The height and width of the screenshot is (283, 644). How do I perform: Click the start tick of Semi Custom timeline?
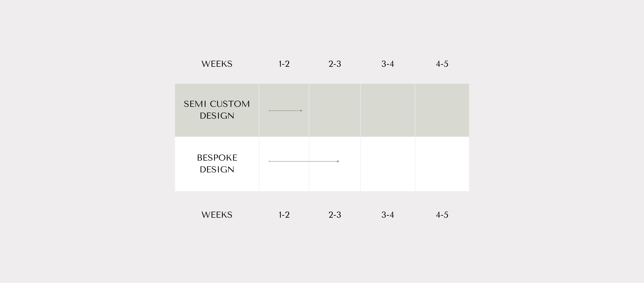tap(269, 111)
